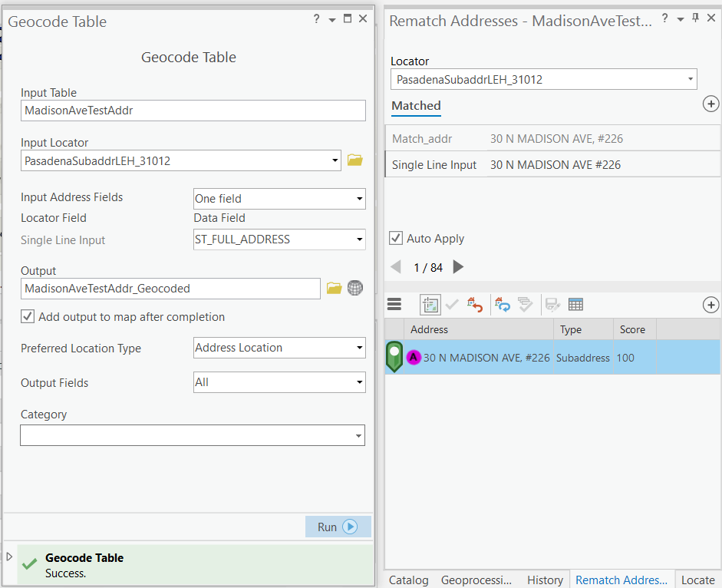Click the Input Table text field
722x588 pixels.
click(x=193, y=111)
